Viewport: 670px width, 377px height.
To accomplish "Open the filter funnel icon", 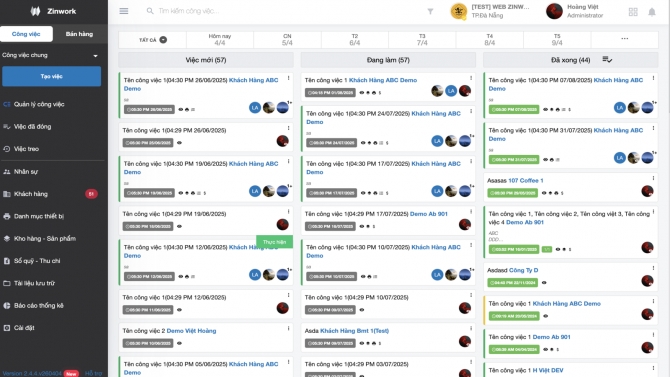I will tap(430, 12).
